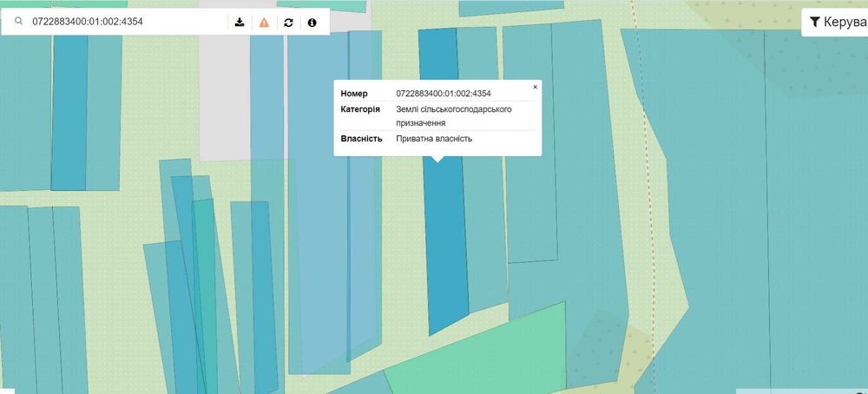Click the refresh arrows icon
The image size is (868, 394).
[288, 23]
